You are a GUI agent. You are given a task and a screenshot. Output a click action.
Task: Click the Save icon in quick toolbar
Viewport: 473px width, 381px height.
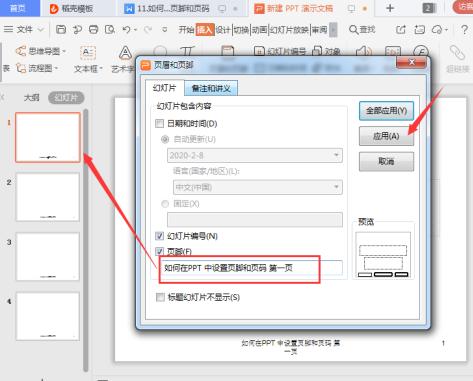click(61, 30)
